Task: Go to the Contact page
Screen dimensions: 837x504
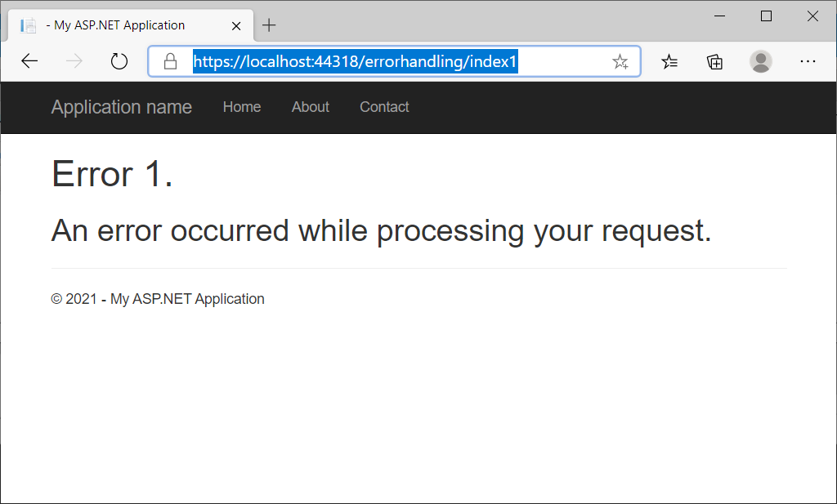Action: pyautogui.click(x=384, y=107)
